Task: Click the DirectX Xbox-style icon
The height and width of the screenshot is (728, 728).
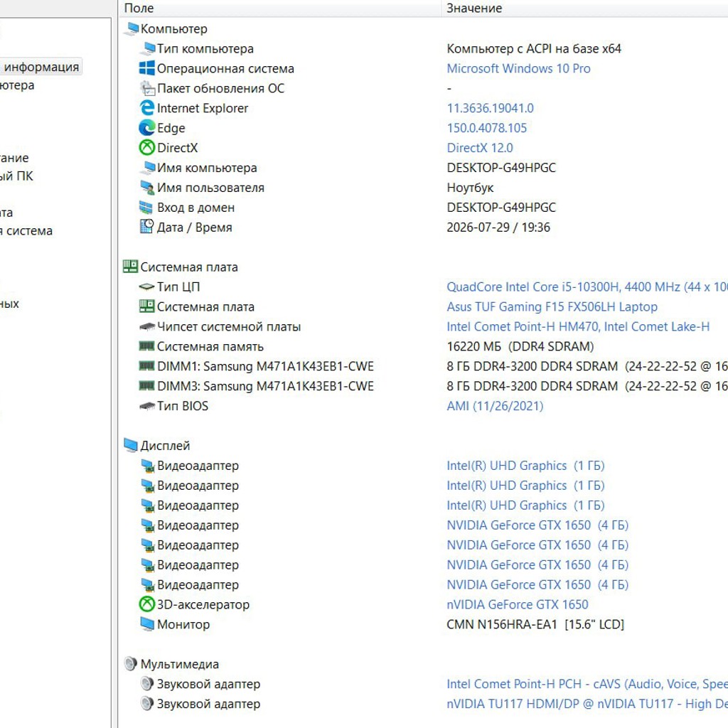Action: coord(147,148)
